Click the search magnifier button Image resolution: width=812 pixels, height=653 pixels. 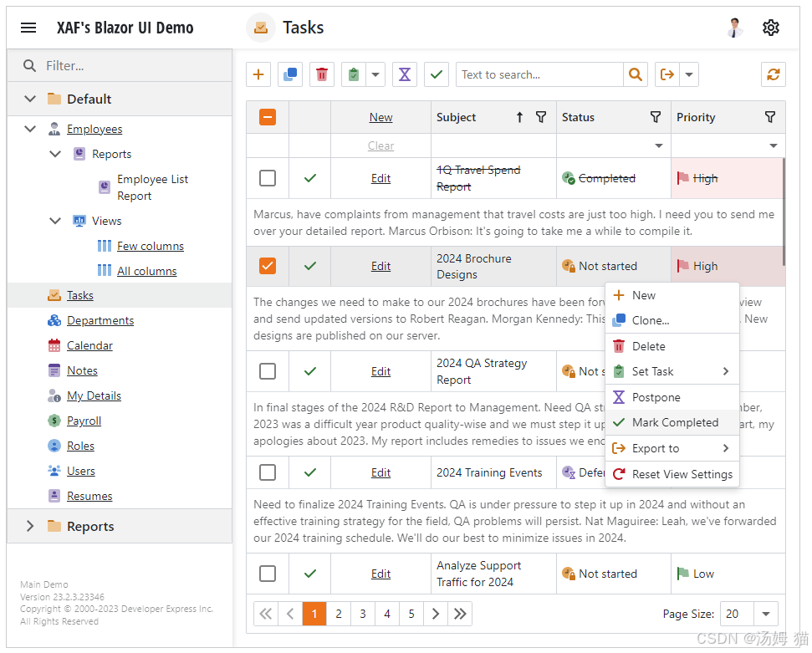[636, 74]
